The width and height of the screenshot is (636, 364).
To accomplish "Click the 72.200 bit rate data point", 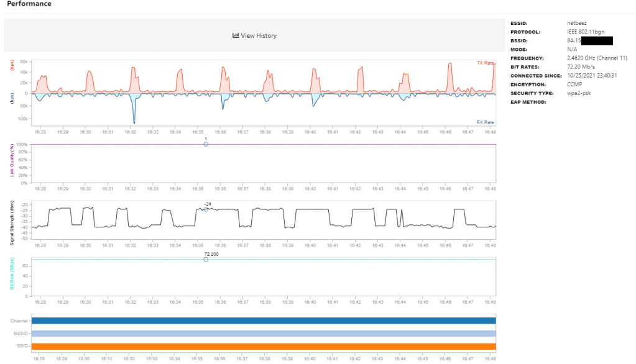I will tap(206, 259).
